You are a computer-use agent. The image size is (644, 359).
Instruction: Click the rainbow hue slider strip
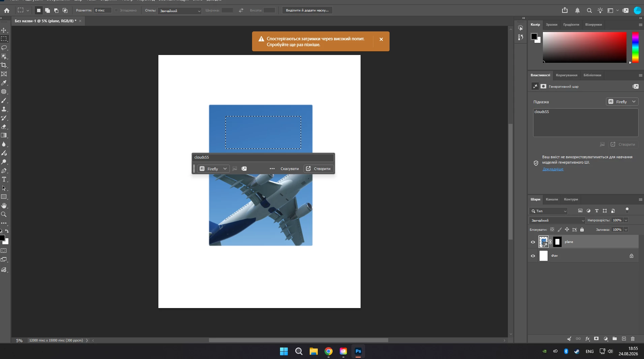[635, 47]
